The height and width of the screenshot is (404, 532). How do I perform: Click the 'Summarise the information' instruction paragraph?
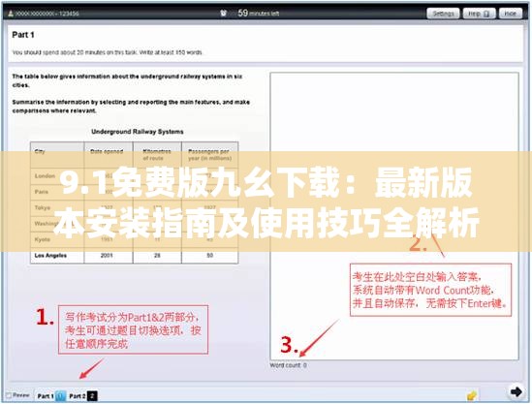coord(131,107)
